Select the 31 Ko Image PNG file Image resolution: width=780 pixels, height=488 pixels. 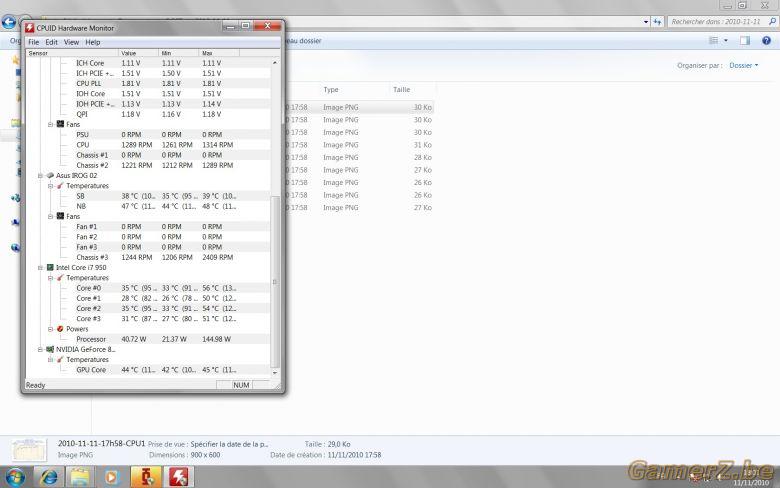[x=360, y=145]
